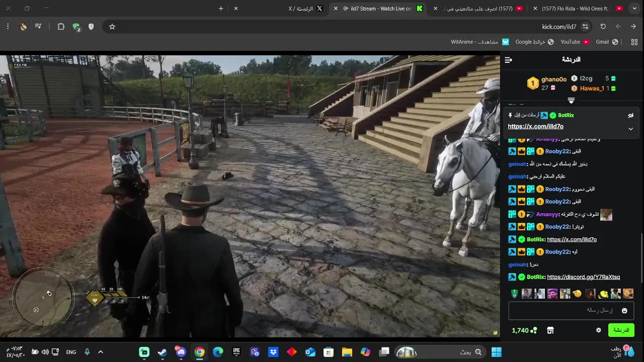
Task: Open the WitAnime bookmark
Action: [x=480, y=42]
